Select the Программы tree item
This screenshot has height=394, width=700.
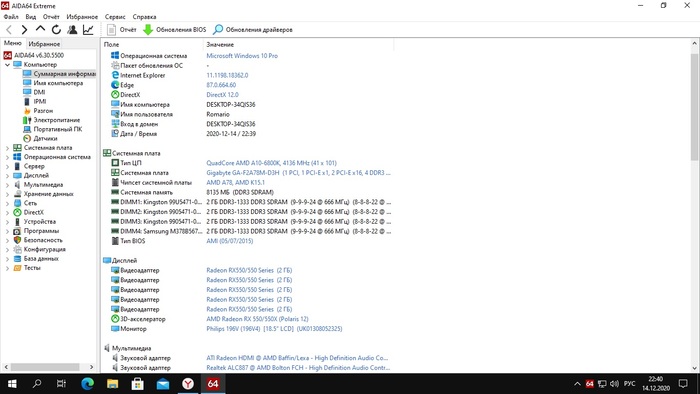36,231
